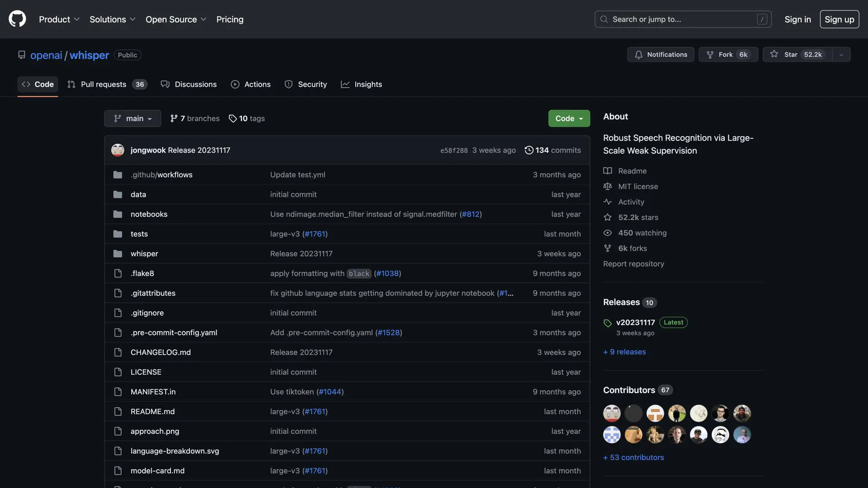The width and height of the screenshot is (868, 488).
Task: Expand the Product menu
Action: click(59, 19)
